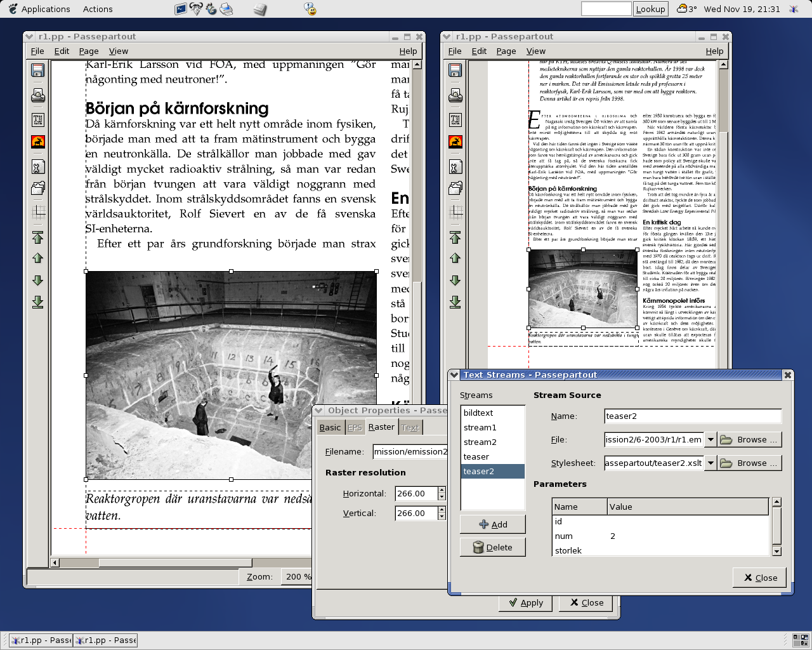This screenshot has height=650, width=812.
Task: Expand the Stylesheet combo box dropdown arrow
Action: (710, 463)
